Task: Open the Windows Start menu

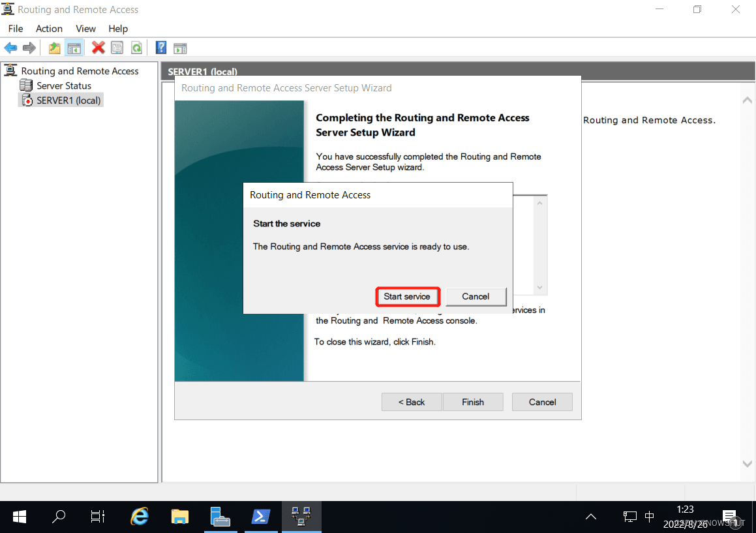Action: point(20,517)
